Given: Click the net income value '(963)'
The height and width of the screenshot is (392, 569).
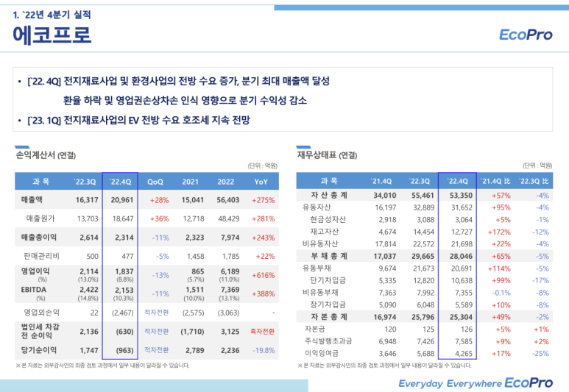Looking at the screenshot, I should point(124,350).
